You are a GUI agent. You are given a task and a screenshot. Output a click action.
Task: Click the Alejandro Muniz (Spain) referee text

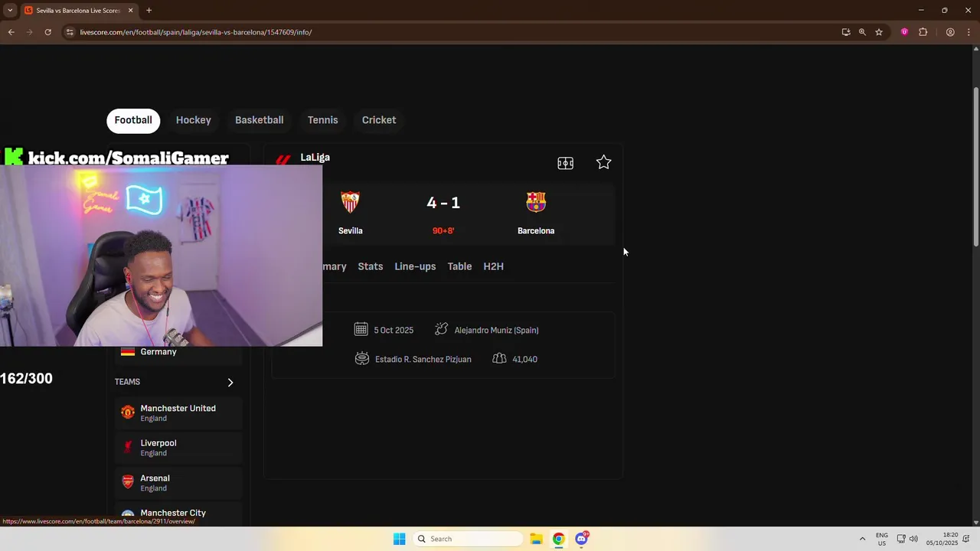[496, 330]
